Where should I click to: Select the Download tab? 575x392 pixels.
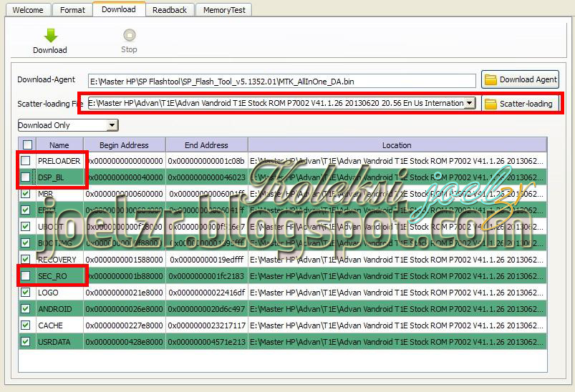(x=119, y=9)
